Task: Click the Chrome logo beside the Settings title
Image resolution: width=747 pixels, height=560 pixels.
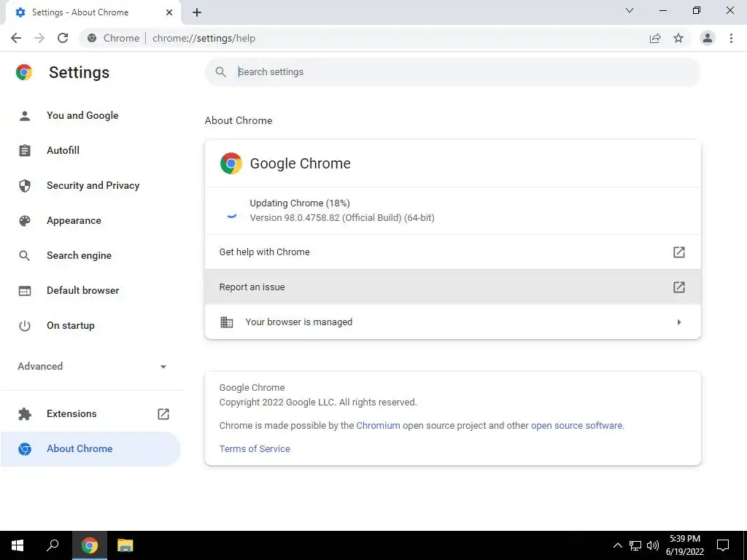Action: point(24,72)
